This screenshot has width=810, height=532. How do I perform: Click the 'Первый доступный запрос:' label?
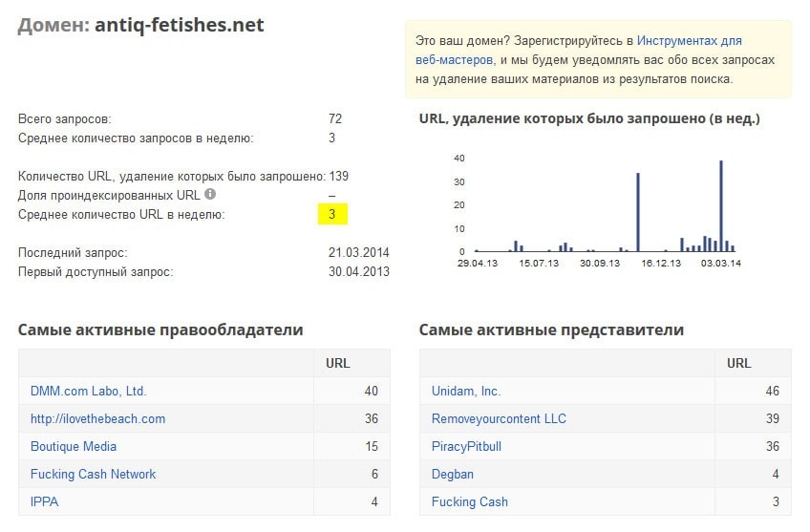tap(96, 271)
